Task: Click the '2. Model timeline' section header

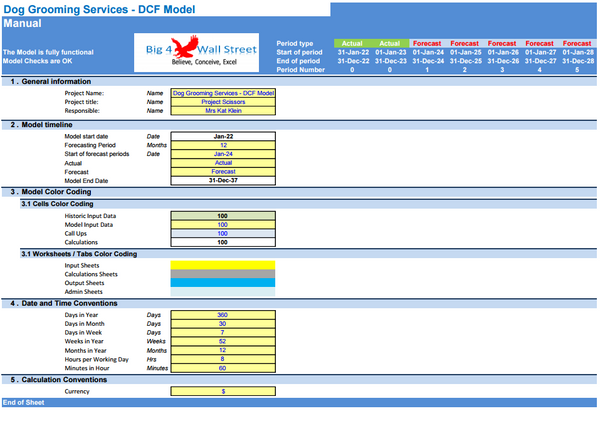Action: 299,125
